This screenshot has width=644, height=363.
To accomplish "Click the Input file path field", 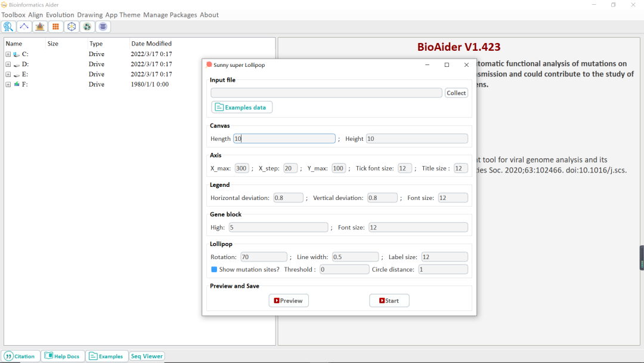I will (x=327, y=93).
